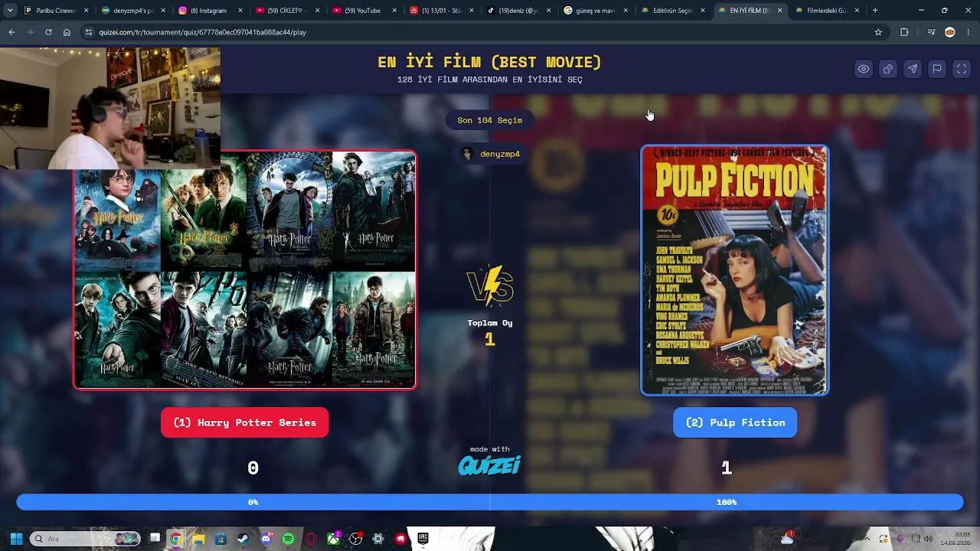Viewport: 980px width, 551px height.
Task: Open Spotify from the taskbar
Action: [288, 539]
